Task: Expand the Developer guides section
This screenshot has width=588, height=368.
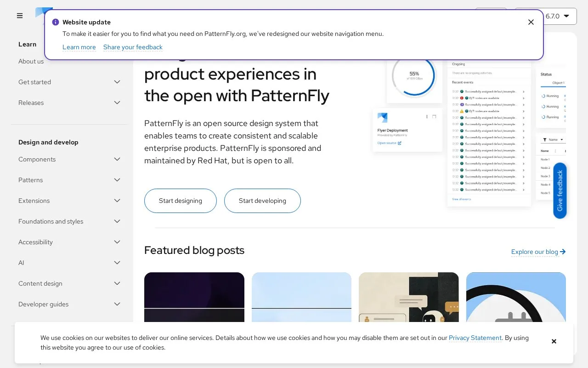Action: coord(69,304)
